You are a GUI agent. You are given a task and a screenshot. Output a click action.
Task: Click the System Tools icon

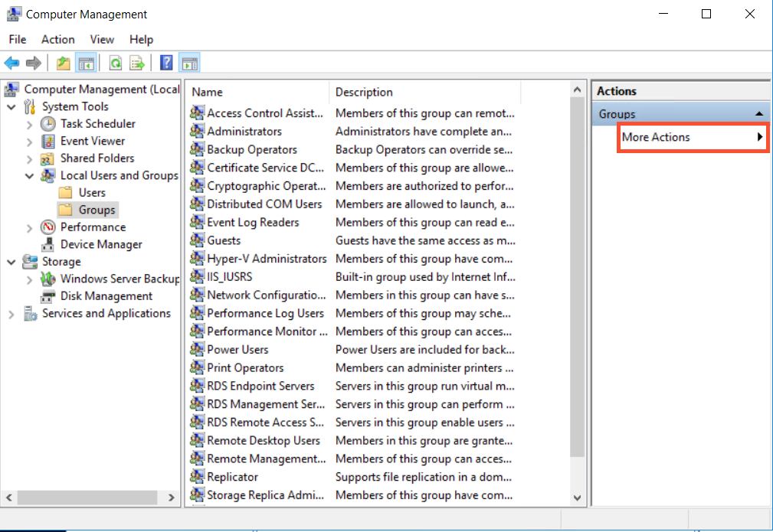pos(30,106)
